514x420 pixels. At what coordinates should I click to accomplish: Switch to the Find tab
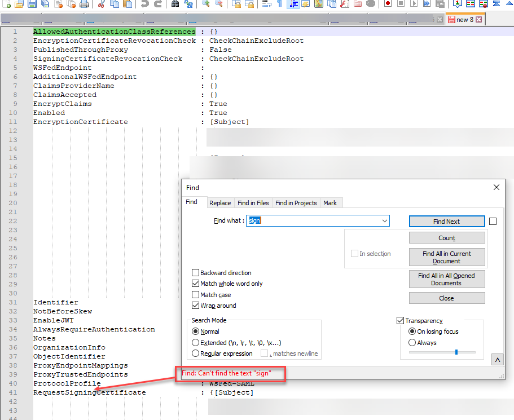tap(191, 202)
